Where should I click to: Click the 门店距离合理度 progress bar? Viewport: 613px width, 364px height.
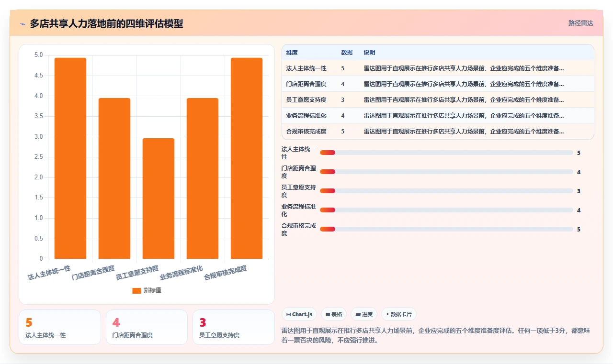tap(446, 172)
